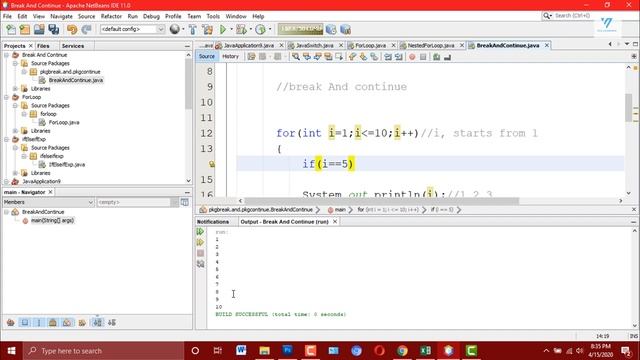Viewport: 640px width, 360px height.
Task: Open the default config dropdown
Action: coord(132,29)
